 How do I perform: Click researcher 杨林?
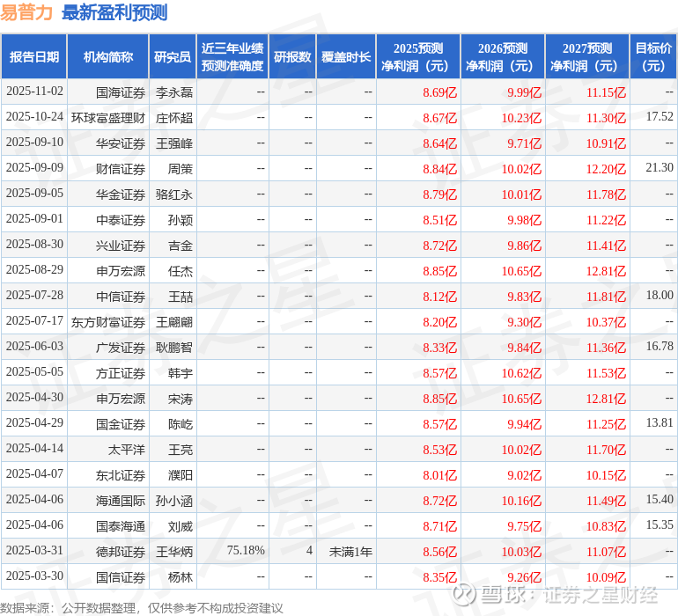181,577
